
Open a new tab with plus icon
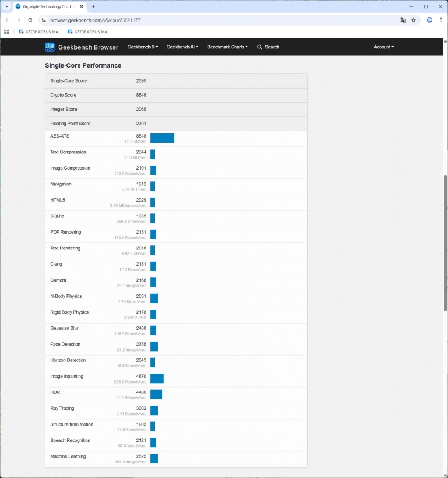93,6
